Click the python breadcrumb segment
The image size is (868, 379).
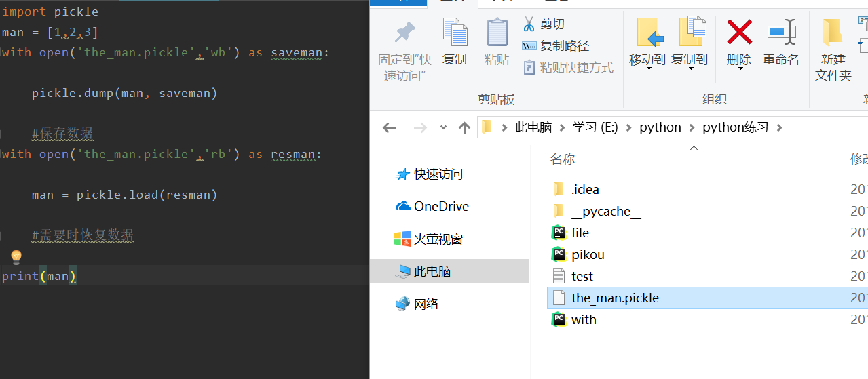[660, 127]
